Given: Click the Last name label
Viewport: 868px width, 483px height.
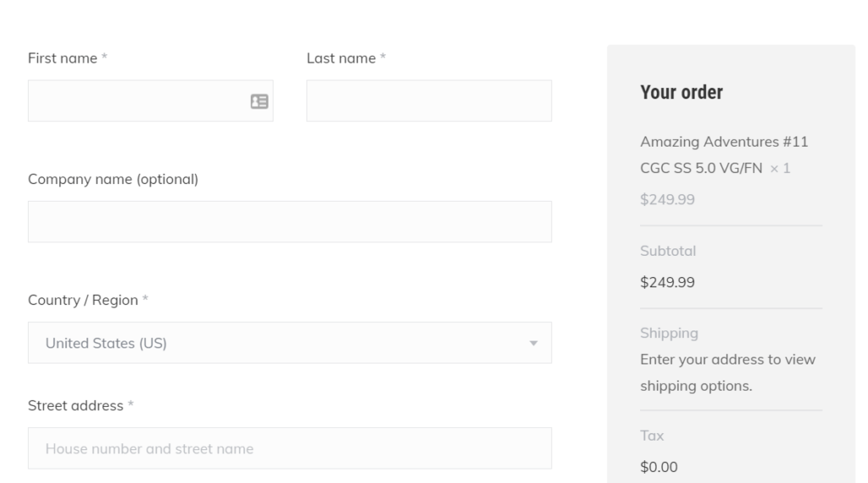Looking at the screenshot, I should [x=341, y=58].
